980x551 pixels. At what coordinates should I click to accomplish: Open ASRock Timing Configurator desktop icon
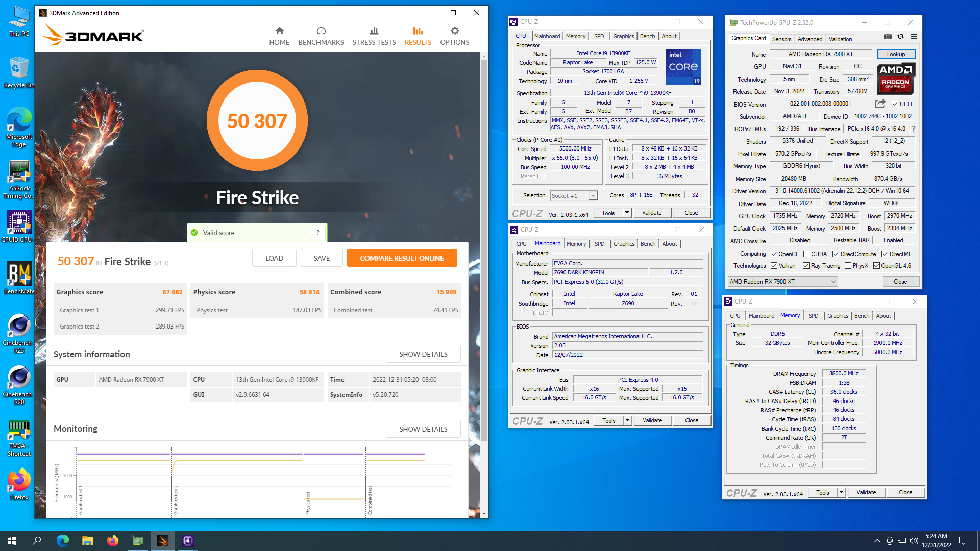tap(19, 180)
